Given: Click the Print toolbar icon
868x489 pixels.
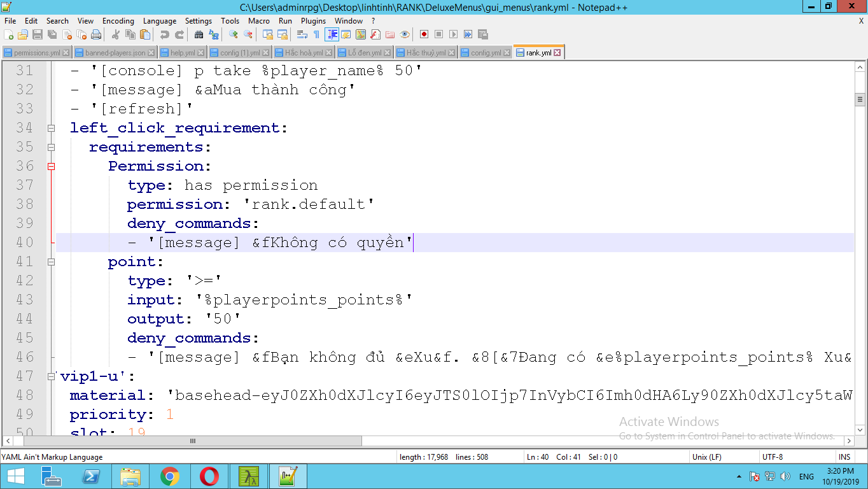Looking at the screenshot, I should tap(96, 34).
